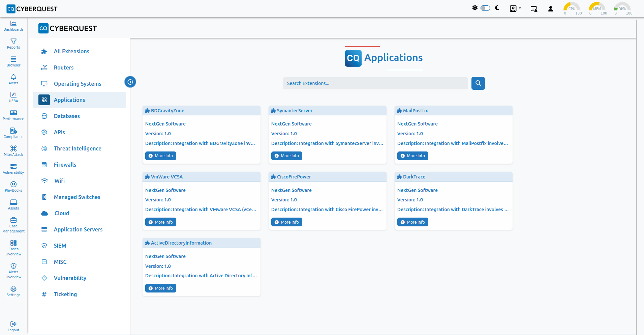Open Assets laptop icon
The height and width of the screenshot is (335, 644).
pyautogui.click(x=13, y=202)
